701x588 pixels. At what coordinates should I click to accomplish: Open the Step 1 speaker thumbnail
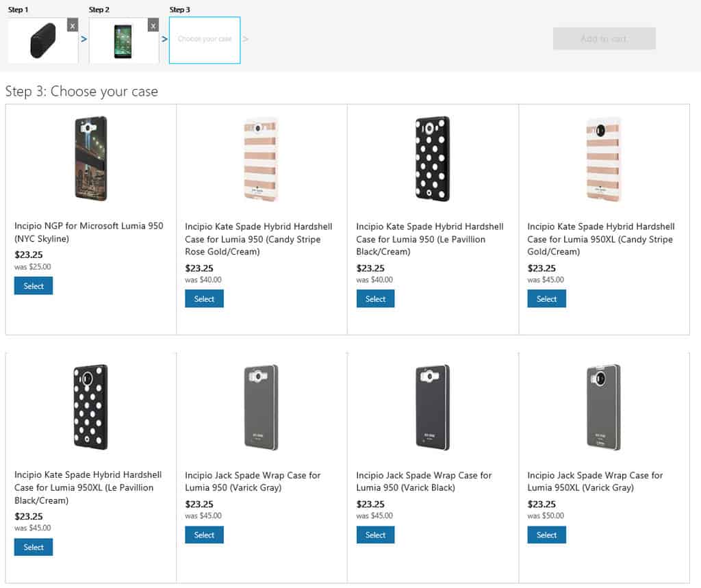(x=43, y=40)
